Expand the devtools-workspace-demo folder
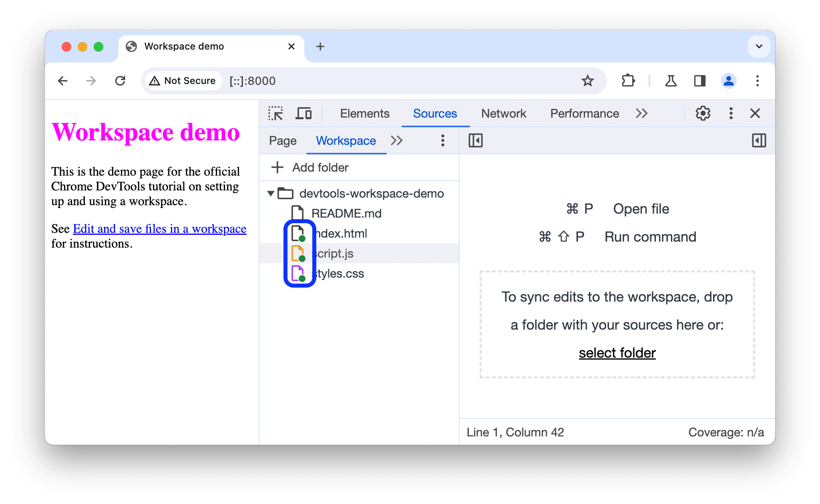 click(271, 192)
